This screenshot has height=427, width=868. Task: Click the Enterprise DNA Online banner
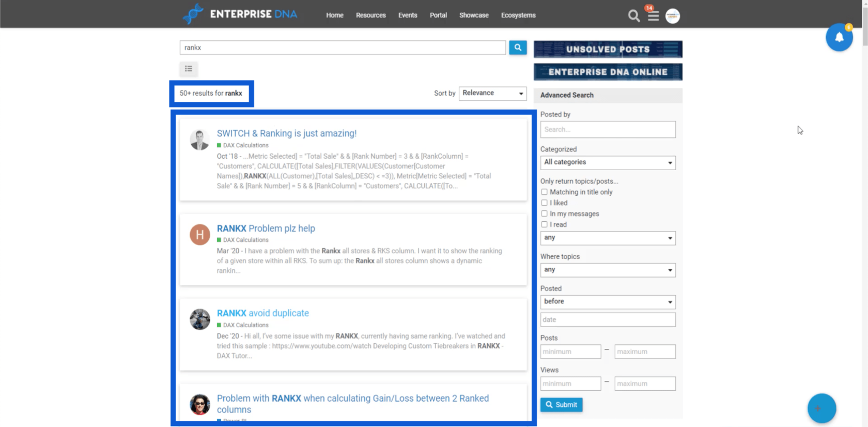(x=608, y=72)
